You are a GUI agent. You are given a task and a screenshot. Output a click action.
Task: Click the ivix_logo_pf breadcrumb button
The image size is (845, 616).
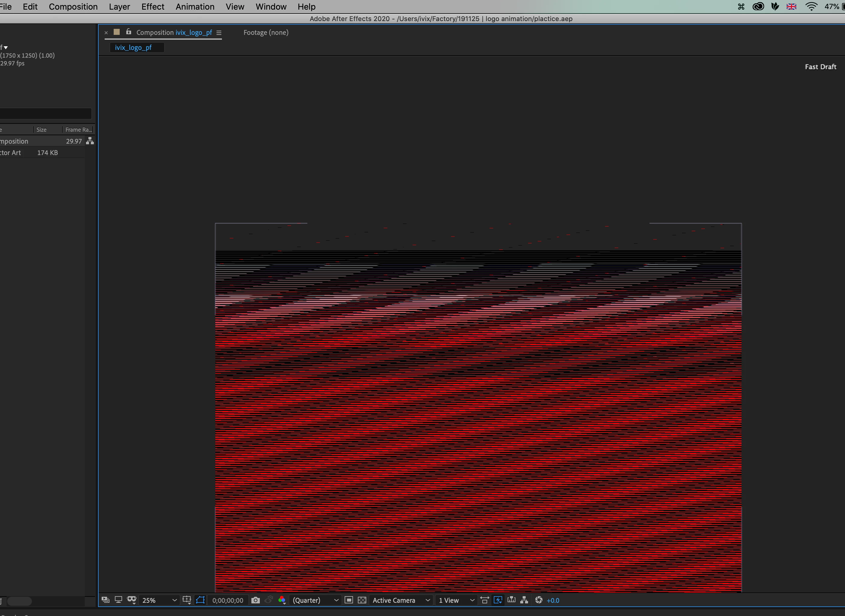[133, 47]
